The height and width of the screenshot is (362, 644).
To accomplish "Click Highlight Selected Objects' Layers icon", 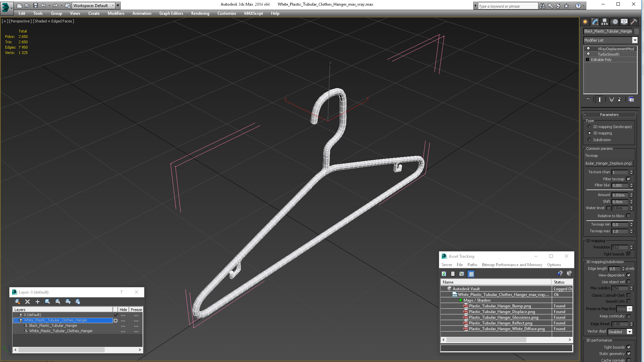I will pyautogui.click(x=58, y=302).
